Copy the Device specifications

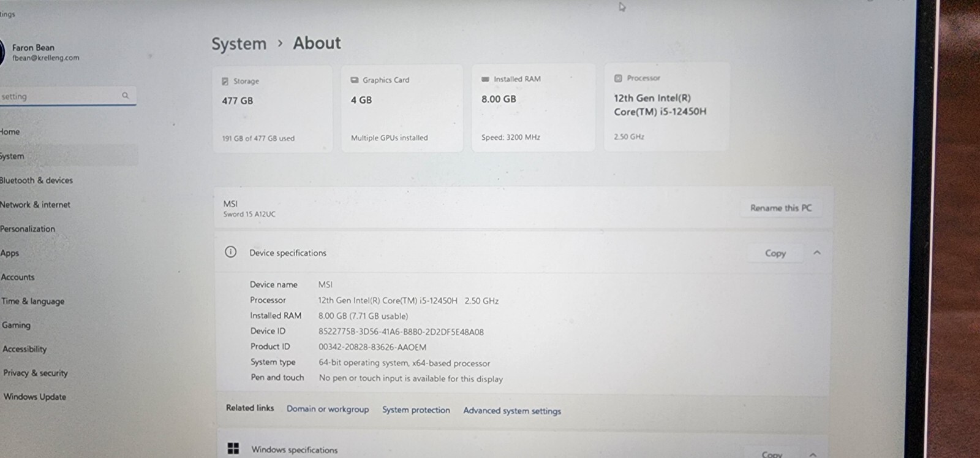point(775,253)
